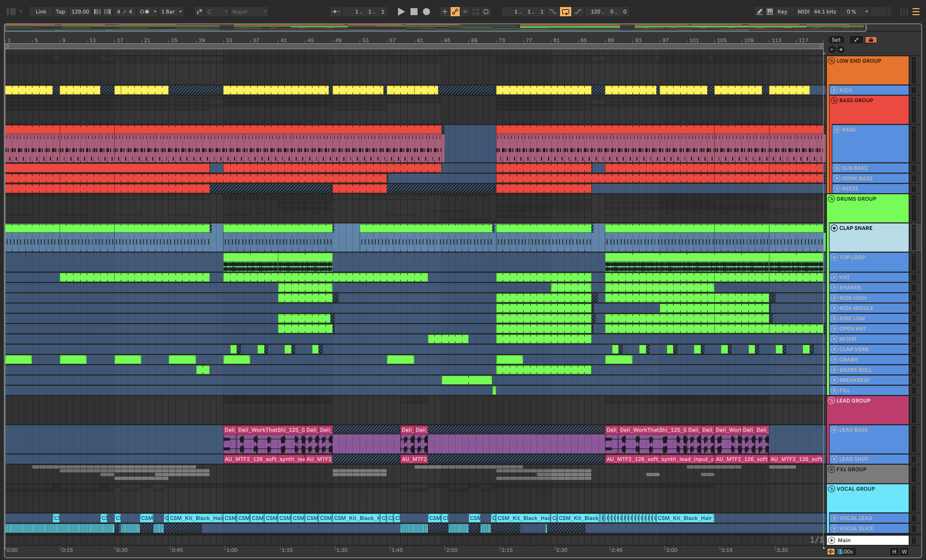
Task: Toggle the orange Loop switch
Action: pyautogui.click(x=565, y=12)
